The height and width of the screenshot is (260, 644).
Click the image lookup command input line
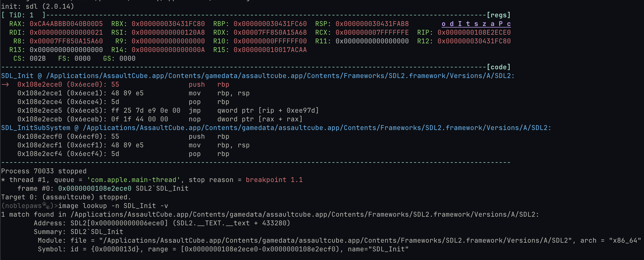coord(113,206)
